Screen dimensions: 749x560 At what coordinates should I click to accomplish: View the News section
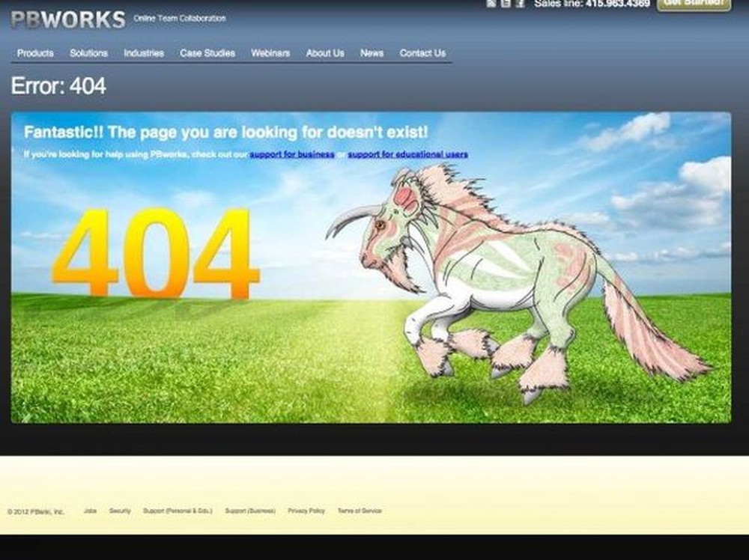[372, 53]
